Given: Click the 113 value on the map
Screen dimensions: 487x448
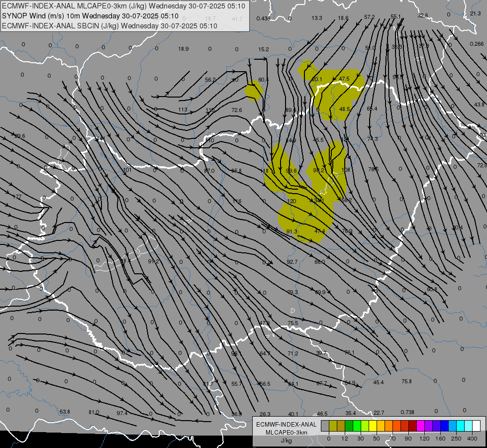Looking at the screenshot, I should [183, 110].
